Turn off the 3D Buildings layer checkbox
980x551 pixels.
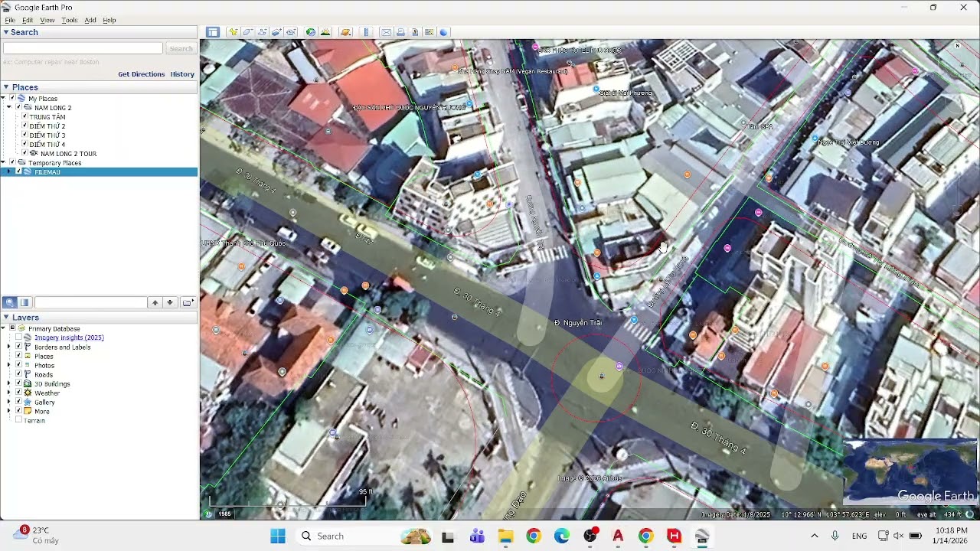click(19, 383)
